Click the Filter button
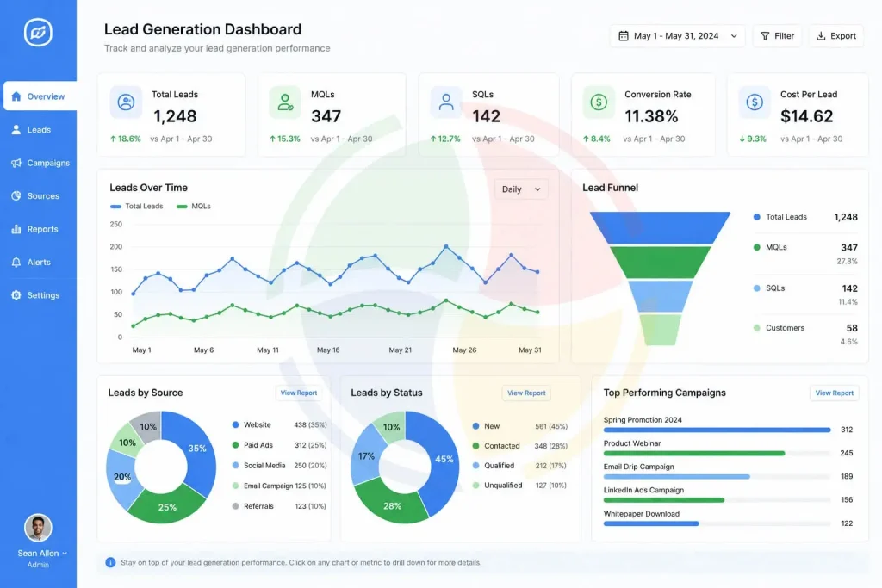The height and width of the screenshot is (588, 882). (778, 36)
